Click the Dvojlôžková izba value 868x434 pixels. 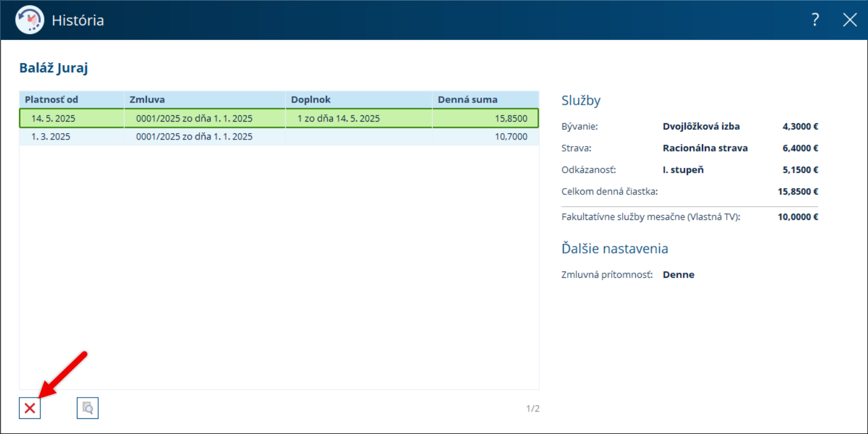point(701,126)
